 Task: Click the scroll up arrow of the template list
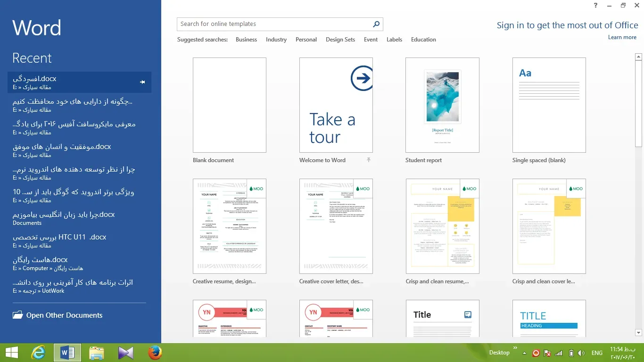638,57
